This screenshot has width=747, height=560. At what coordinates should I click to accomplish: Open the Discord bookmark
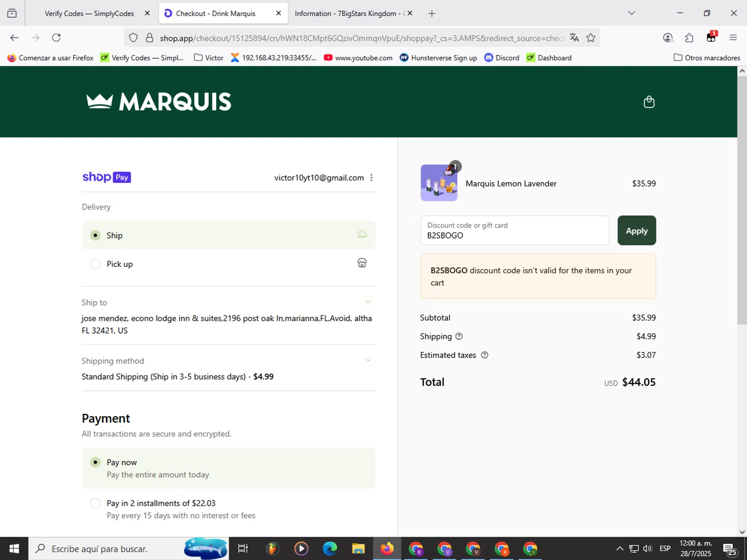(502, 58)
